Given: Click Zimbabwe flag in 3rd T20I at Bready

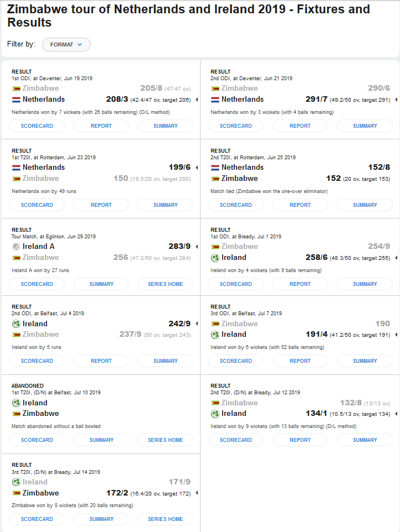Looking at the screenshot, I should (x=16, y=493).
